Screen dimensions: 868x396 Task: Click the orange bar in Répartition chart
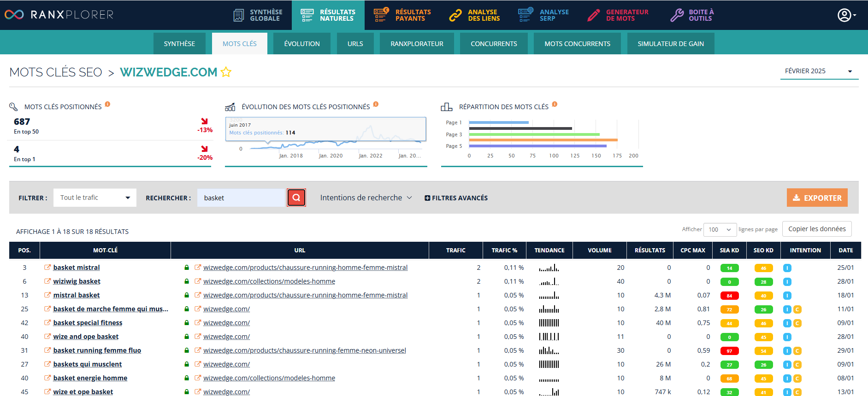[543, 140]
